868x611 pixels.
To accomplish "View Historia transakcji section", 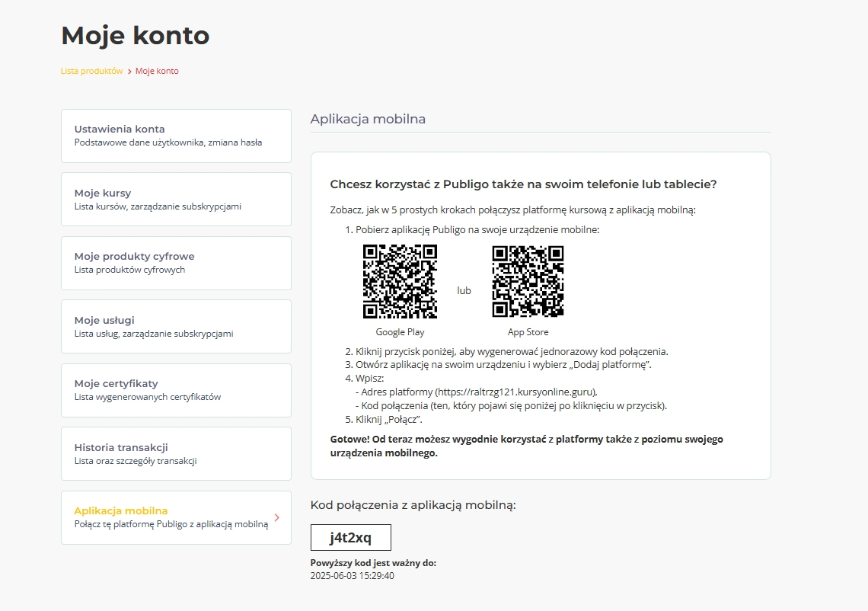I will point(176,454).
